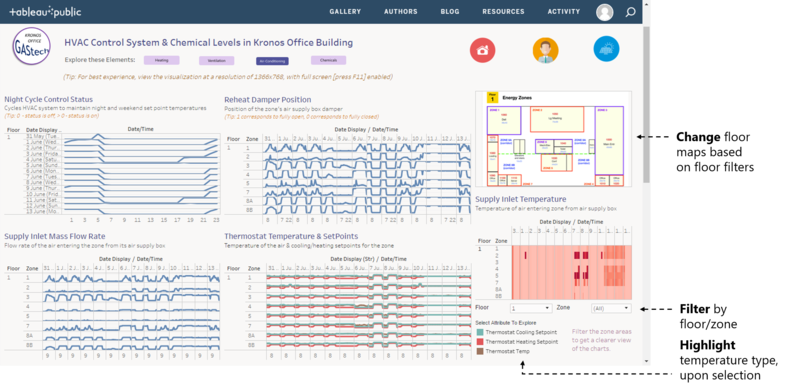Open the Tableau Public search icon
The image size is (800, 390).
coord(631,12)
